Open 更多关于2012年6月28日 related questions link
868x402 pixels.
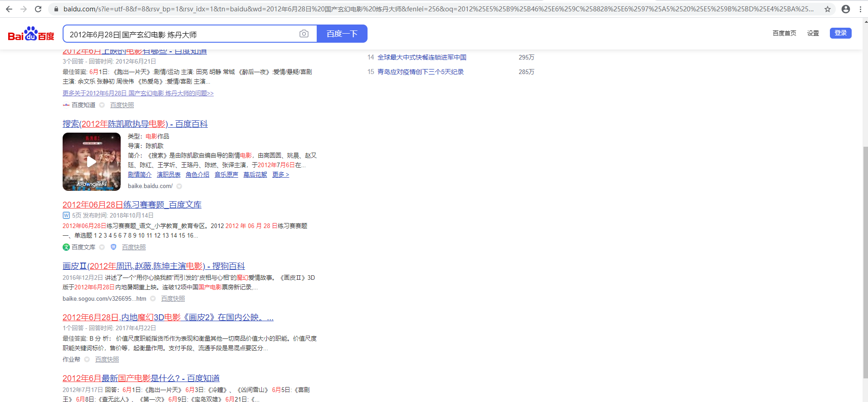(138, 93)
